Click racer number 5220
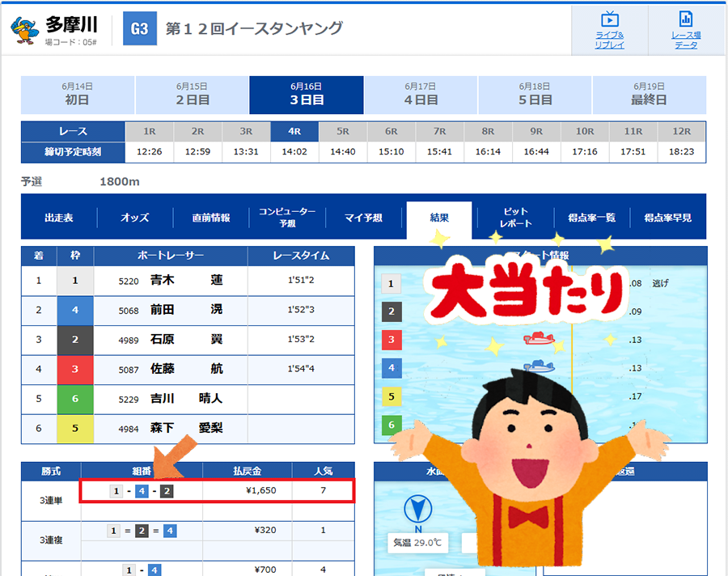Screen dimensions: 728x576 (129, 282)
